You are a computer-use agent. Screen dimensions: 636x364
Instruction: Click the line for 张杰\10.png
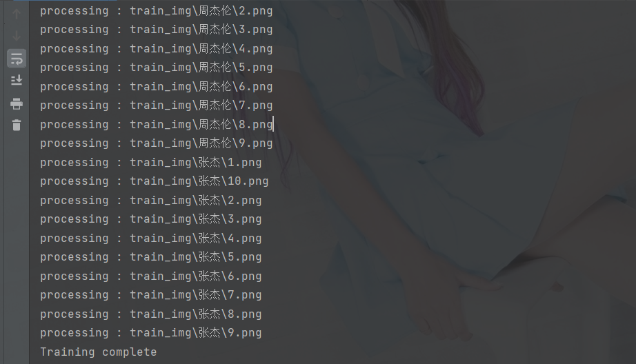pyautogui.click(x=154, y=181)
